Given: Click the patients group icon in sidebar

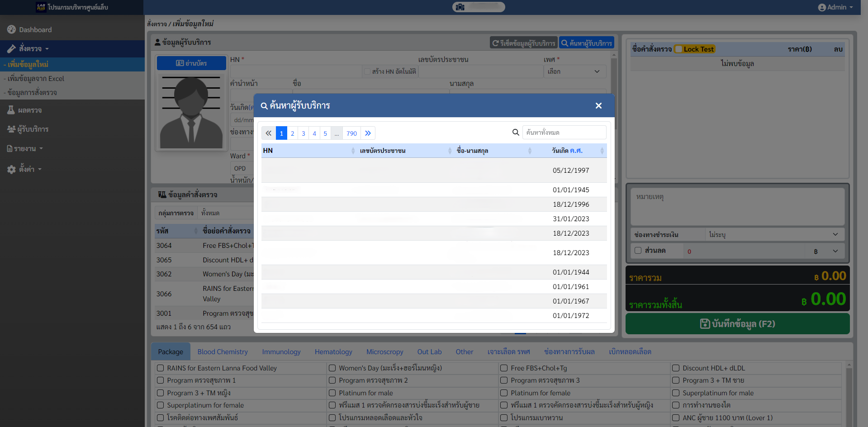Looking at the screenshot, I should coord(11,129).
